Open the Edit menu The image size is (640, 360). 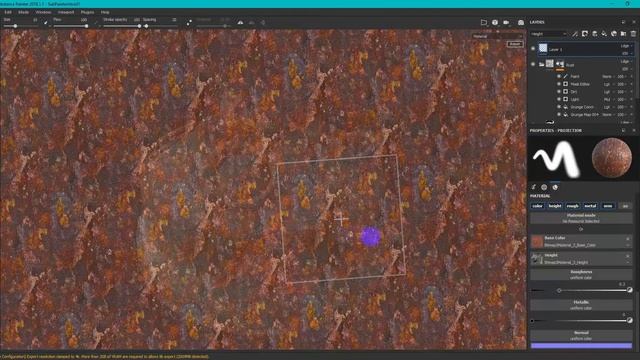pos(8,12)
